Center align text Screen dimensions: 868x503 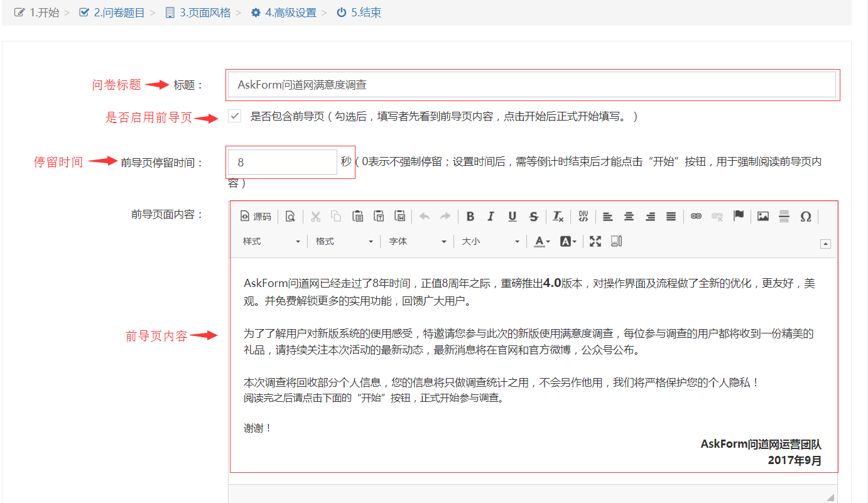(x=629, y=217)
